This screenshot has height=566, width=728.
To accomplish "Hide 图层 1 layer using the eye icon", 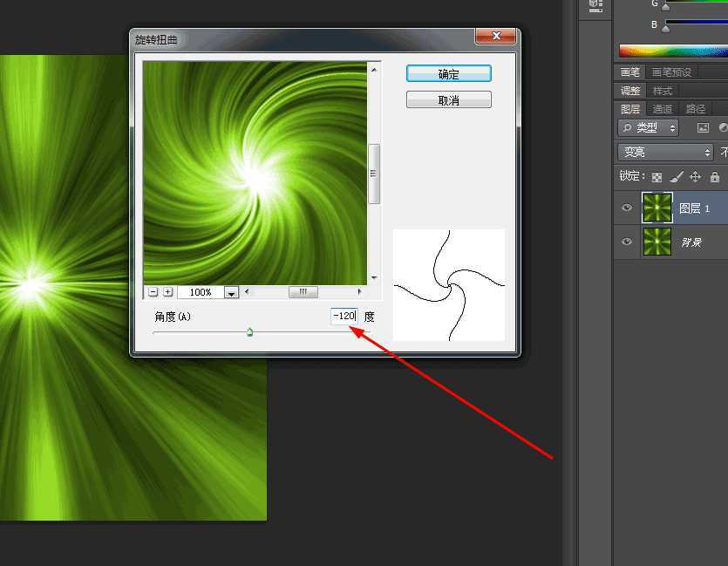I will [626, 208].
